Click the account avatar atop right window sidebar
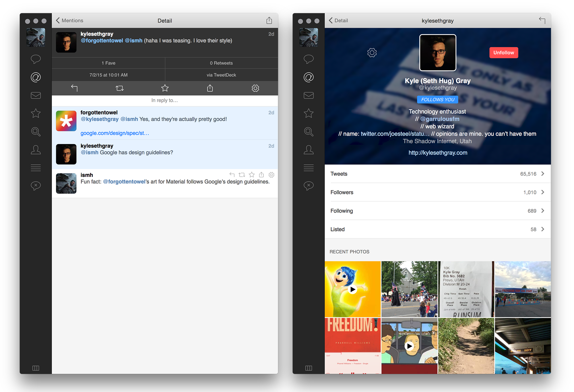 (309, 37)
